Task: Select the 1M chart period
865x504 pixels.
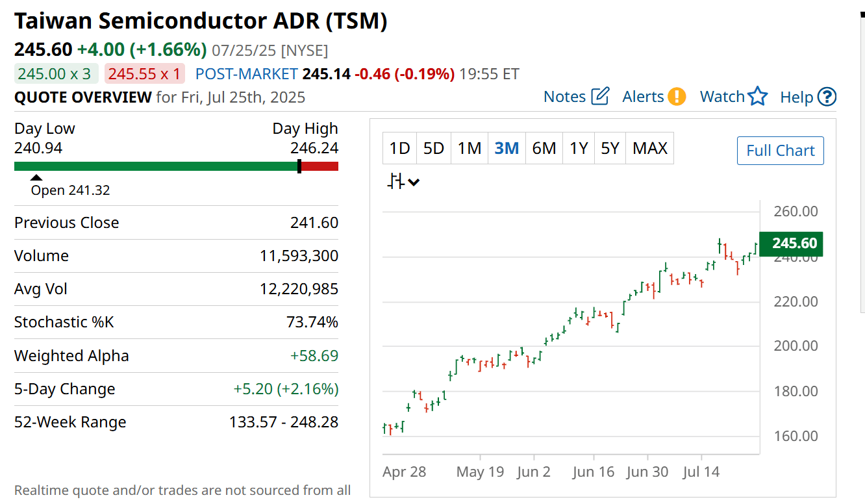Action: pos(469,149)
